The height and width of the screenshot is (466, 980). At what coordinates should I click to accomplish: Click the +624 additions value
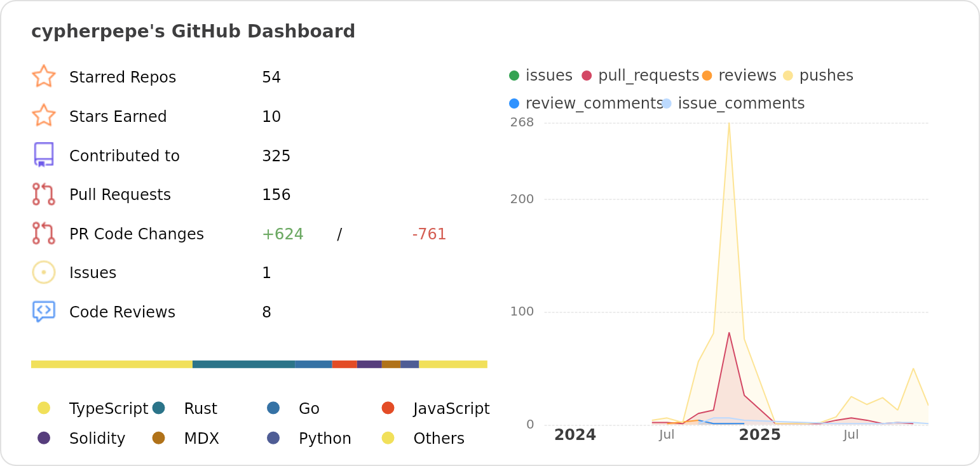282,234
